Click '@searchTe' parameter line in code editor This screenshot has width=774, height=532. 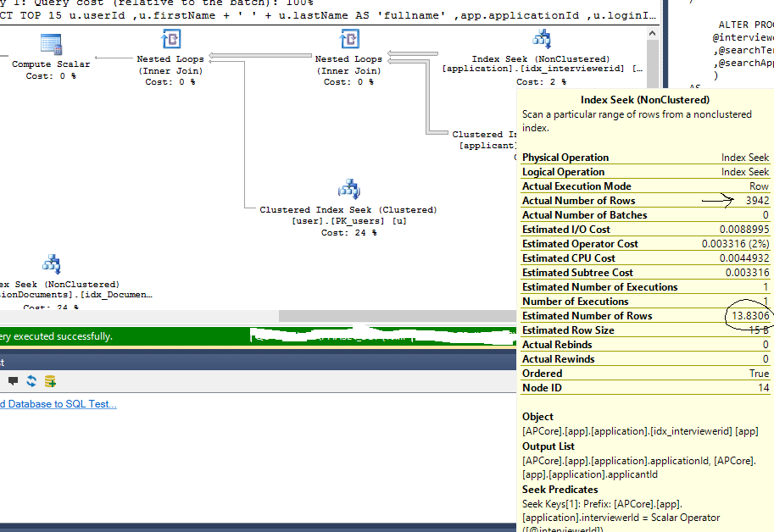click(x=743, y=50)
